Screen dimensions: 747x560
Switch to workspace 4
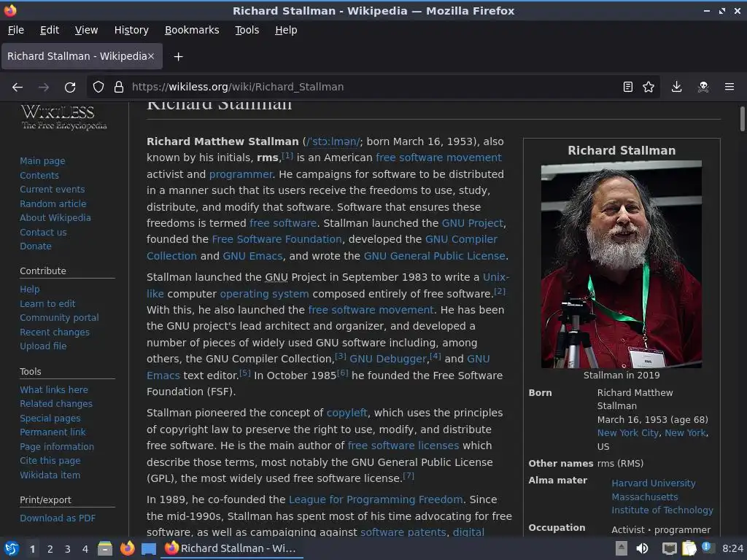click(85, 549)
